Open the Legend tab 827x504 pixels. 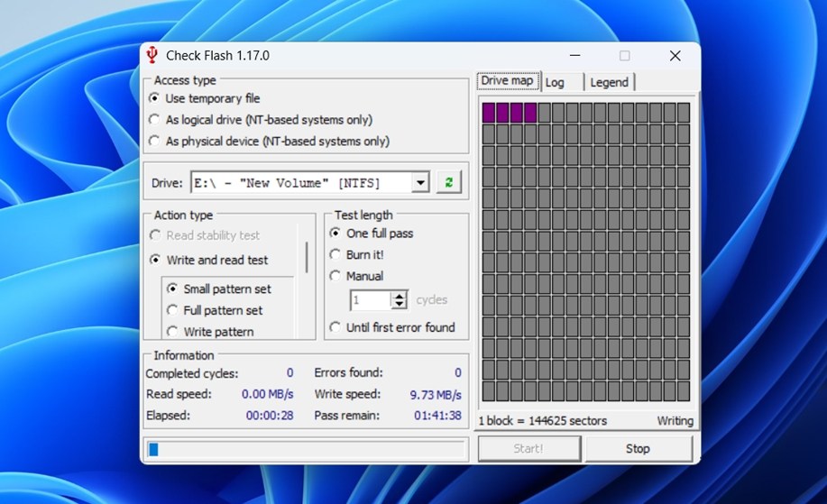(609, 82)
